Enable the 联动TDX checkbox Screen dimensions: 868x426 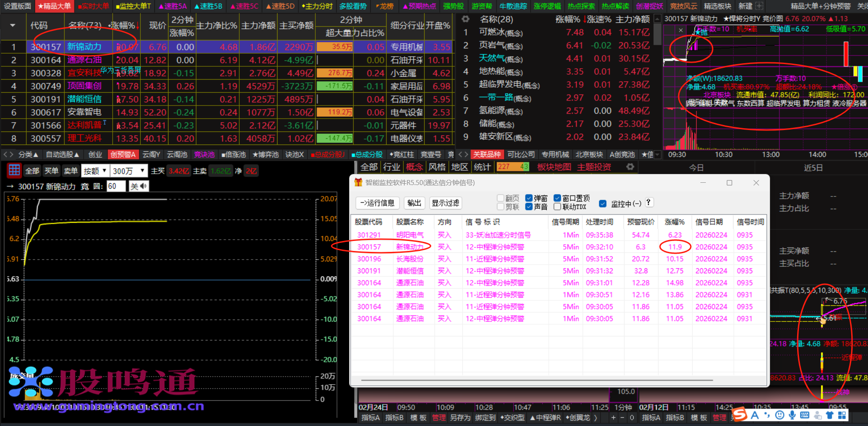click(x=557, y=207)
